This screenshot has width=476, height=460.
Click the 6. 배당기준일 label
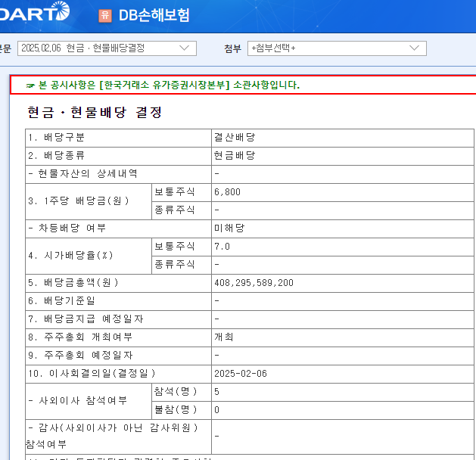tap(61, 301)
